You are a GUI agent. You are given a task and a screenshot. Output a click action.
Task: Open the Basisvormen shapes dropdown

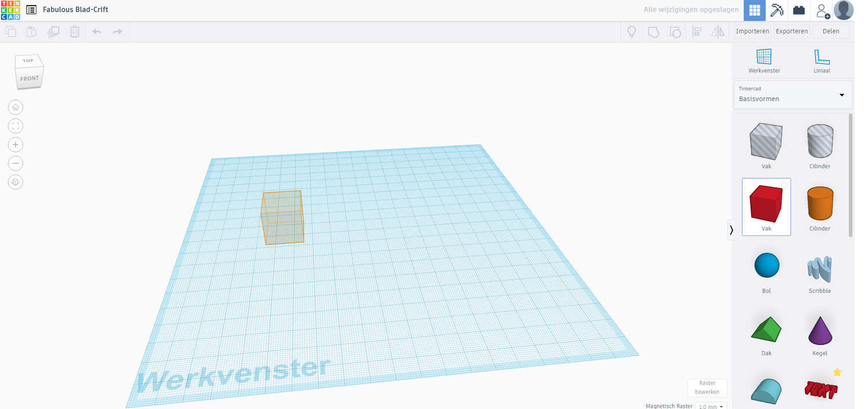[792, 95]
